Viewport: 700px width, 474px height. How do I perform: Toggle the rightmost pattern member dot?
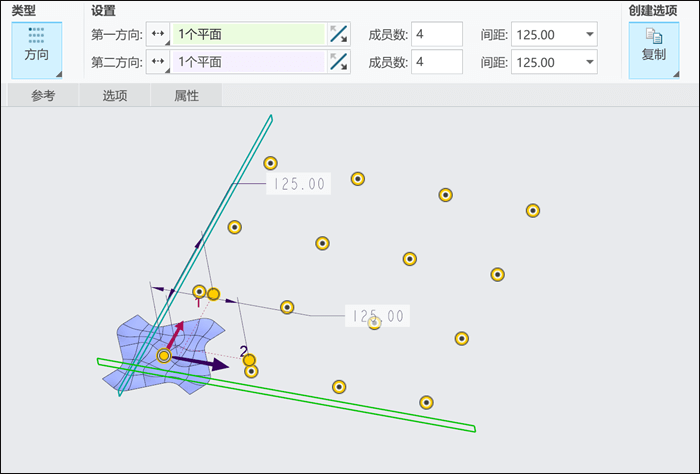point(533,210)
